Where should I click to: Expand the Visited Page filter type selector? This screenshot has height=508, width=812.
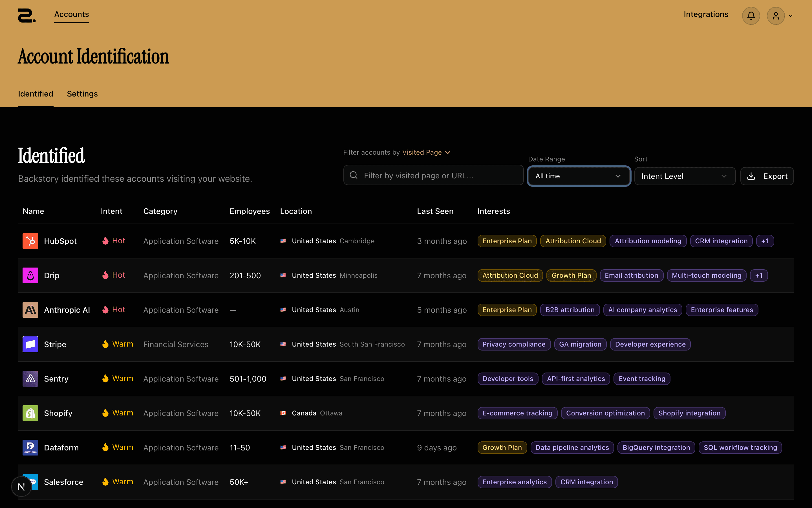(427, 152)
